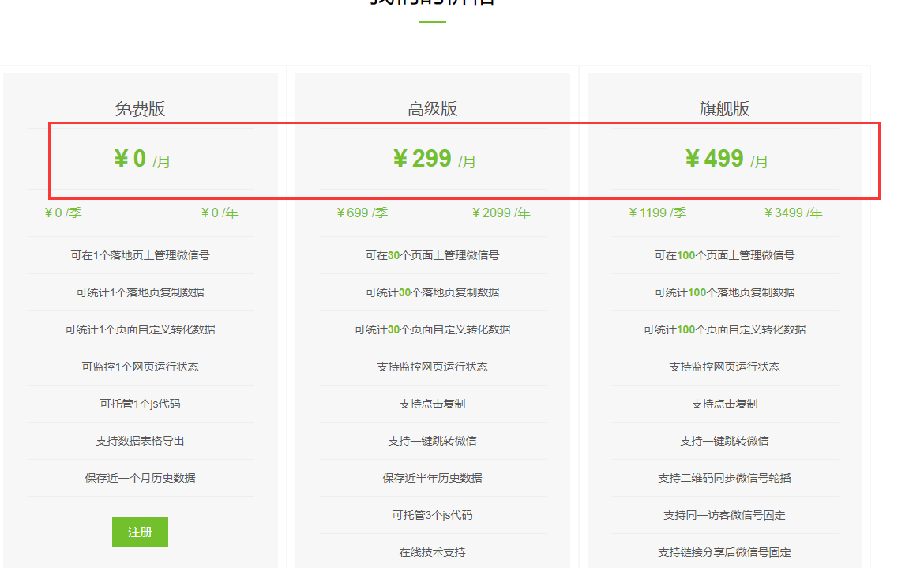Select the 旗舰版 plan title

pos(724,108)
